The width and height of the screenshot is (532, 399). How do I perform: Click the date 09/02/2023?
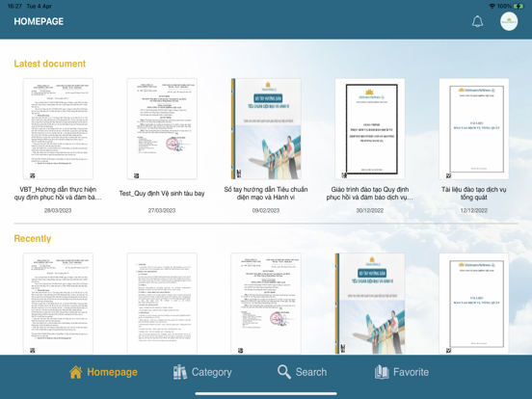click(266, 211)
